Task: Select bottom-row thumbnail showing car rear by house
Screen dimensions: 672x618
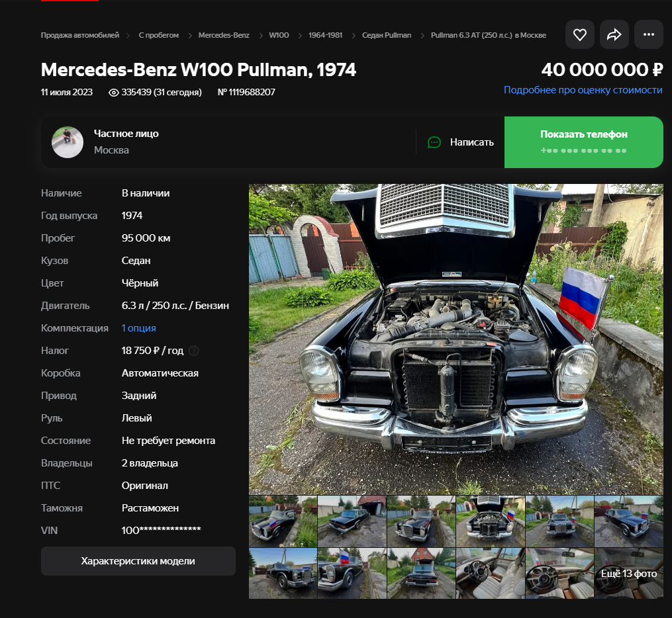Action: [421, 573]
